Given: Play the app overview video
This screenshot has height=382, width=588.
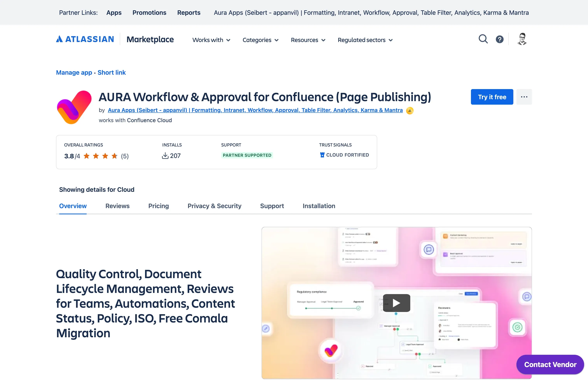Looking at the screenshot, I should (396, 303).
